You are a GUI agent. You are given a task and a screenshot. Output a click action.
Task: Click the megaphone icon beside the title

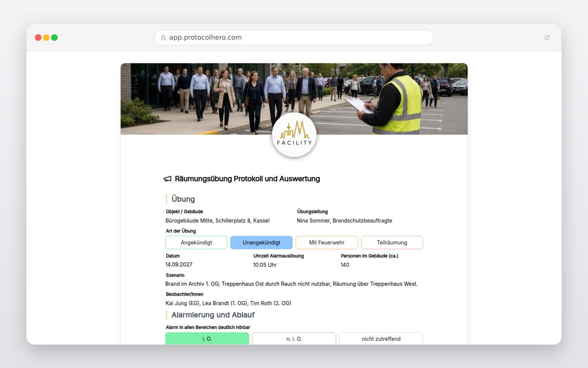[168, 179]
